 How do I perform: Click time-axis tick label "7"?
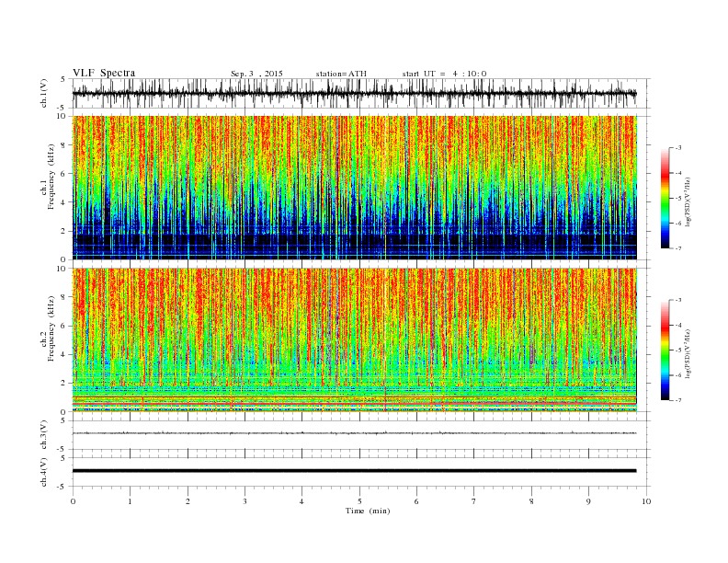point(474,501)
